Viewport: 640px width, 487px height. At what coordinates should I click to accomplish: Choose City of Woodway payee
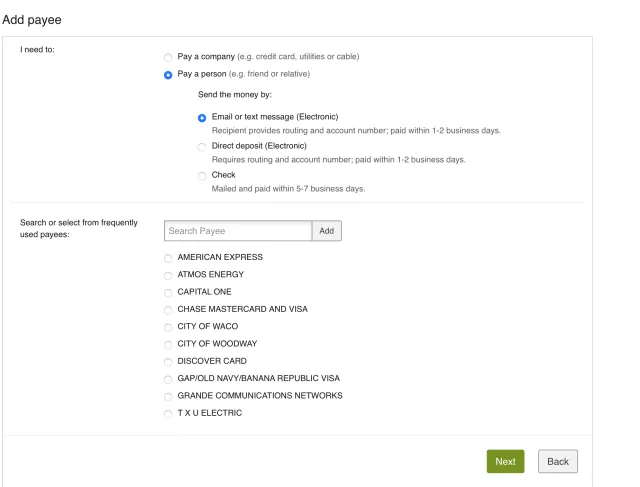[168, 344]
